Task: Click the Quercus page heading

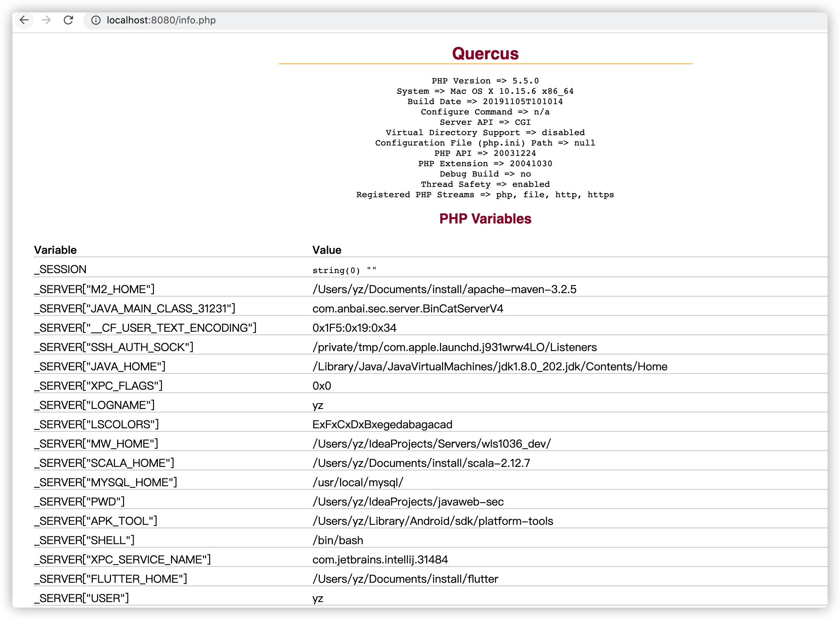Action: click(x=485, y=53)
